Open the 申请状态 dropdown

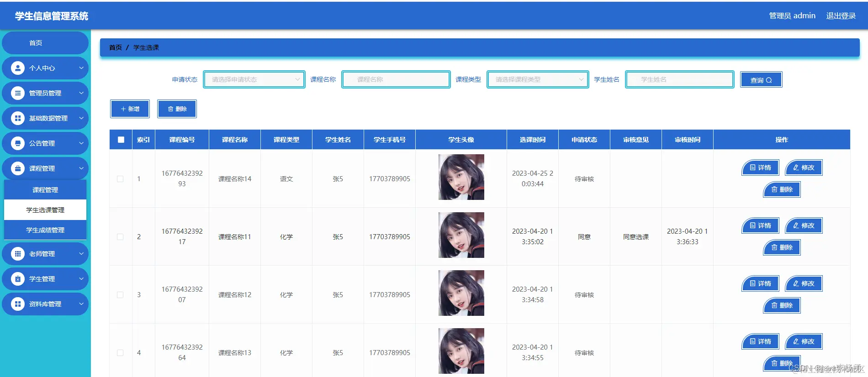[254, 79]
